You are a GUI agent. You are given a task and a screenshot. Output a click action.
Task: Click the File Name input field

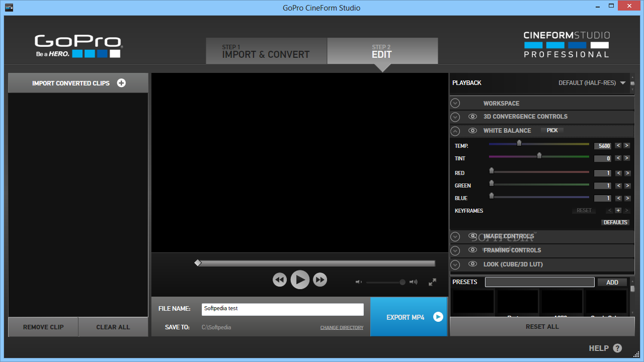283,309
